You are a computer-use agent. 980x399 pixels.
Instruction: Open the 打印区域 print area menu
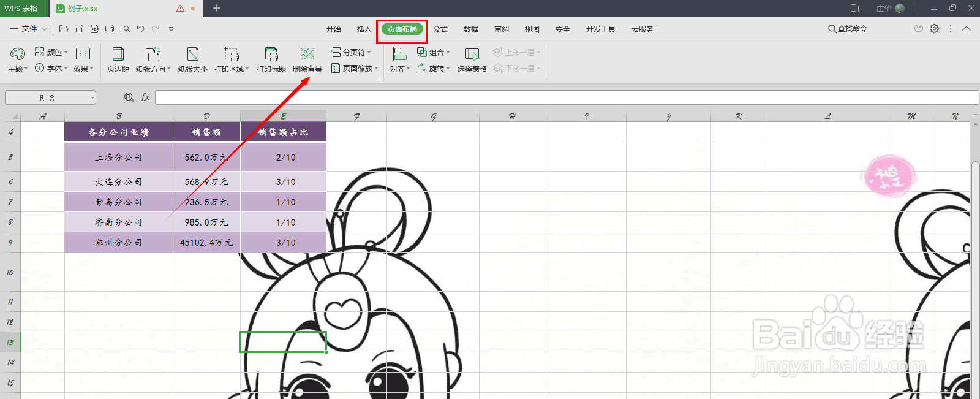tap(232, 60)
